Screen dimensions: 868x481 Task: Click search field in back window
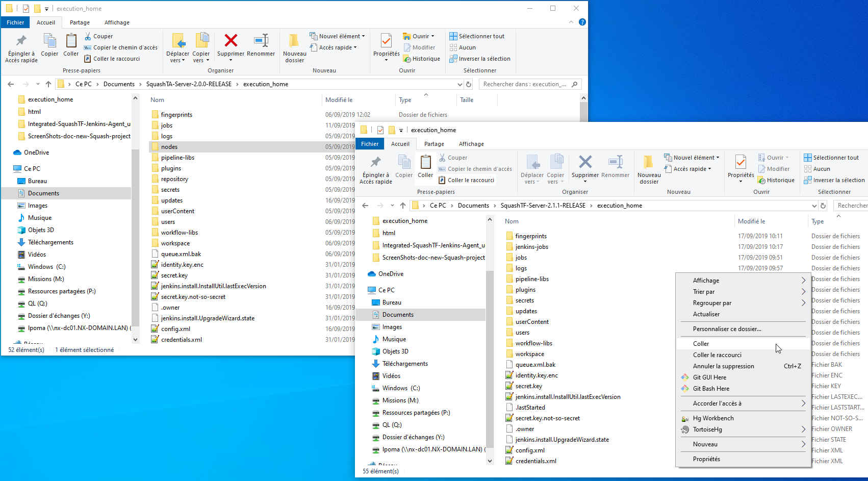[x=530, y=84]
